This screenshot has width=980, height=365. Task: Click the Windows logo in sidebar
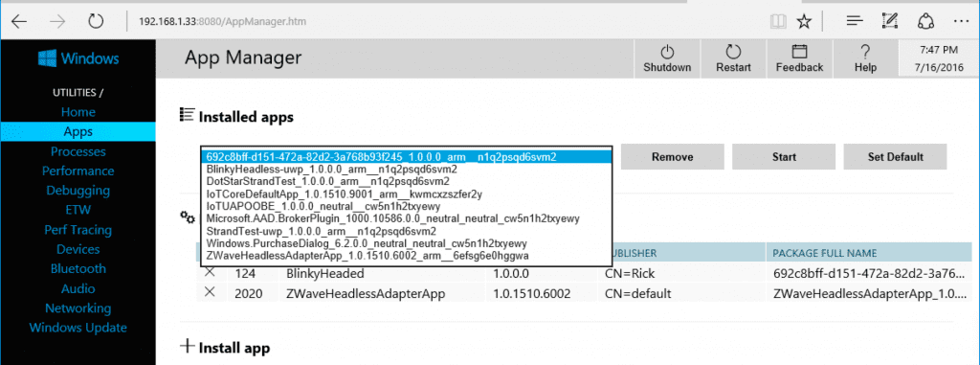[x=47, y=58]
